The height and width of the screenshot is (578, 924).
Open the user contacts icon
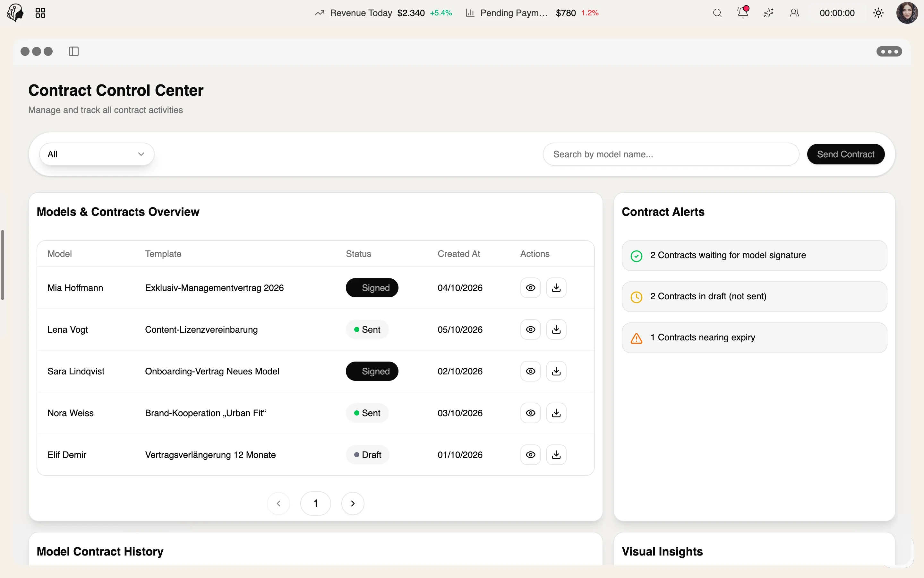click(794, 13)
